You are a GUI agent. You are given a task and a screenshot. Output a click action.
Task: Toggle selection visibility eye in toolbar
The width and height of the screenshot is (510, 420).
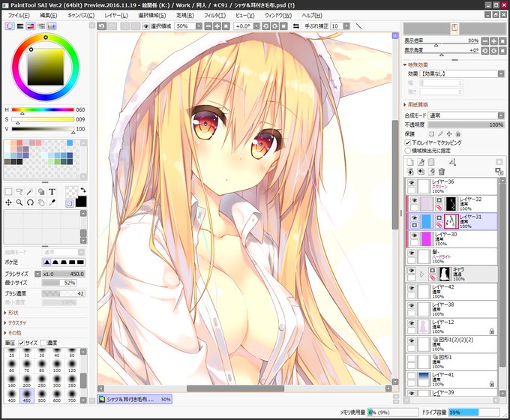click(x=146, y=26)
